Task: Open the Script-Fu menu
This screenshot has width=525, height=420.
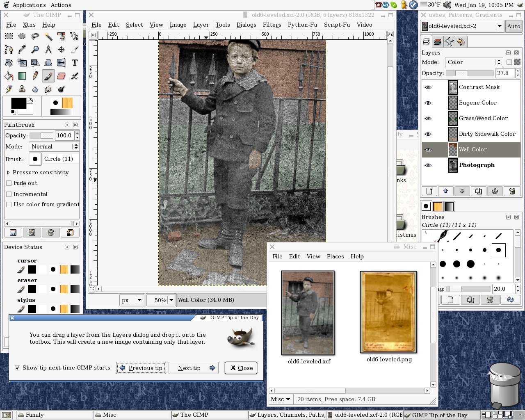Action: (x=337, y=25)
